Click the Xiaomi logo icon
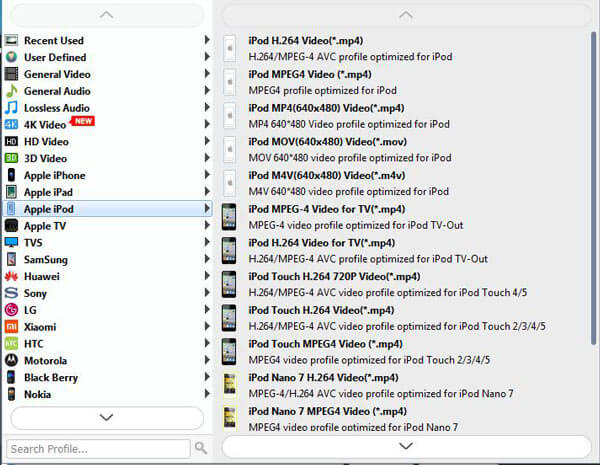 (11, 326)
